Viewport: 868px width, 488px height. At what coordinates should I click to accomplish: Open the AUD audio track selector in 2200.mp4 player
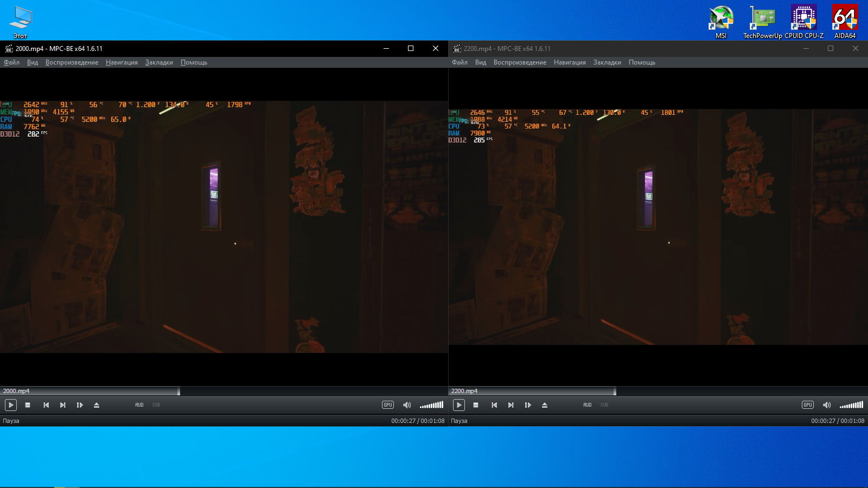point(588,405)
